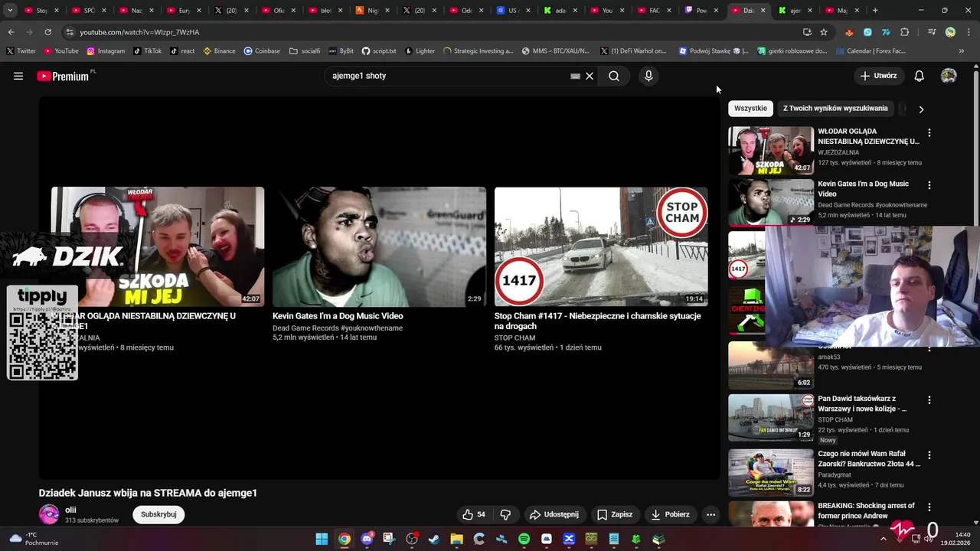Image resolution: width=980 pixels, height=551 pixels.
Task: Open on-screen keyboard in search box
Action: [x=575, y=77]
